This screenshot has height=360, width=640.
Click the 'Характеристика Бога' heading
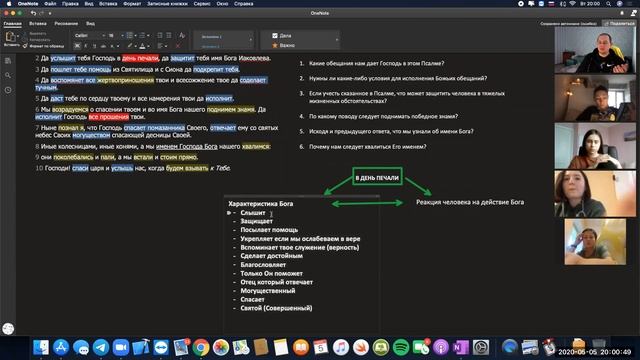(x=260, y=203)
